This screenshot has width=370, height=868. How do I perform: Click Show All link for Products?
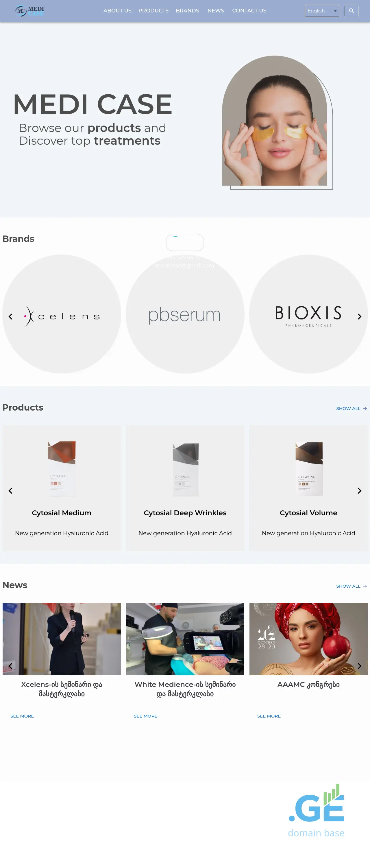click(351, 408)
